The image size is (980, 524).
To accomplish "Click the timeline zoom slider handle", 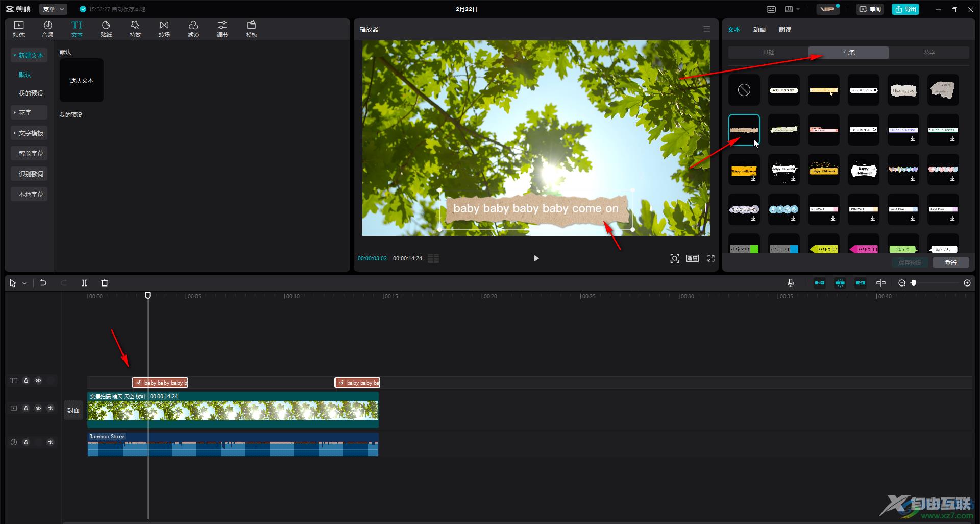I will point(914,283).
